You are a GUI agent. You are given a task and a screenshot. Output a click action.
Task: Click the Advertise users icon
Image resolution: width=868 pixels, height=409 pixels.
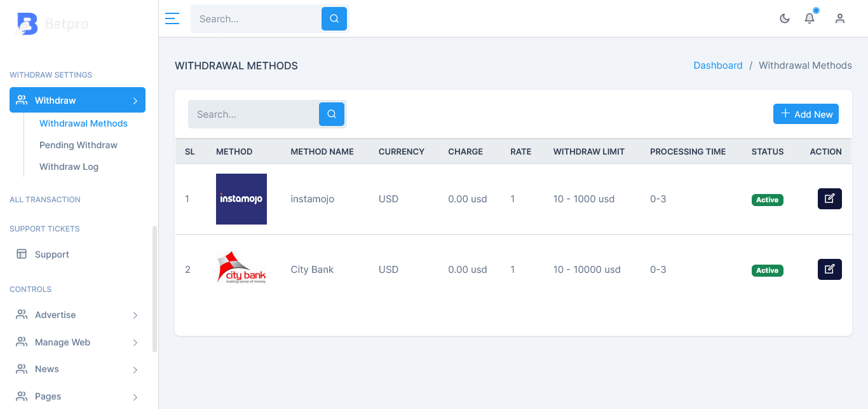tap(22, 314)
